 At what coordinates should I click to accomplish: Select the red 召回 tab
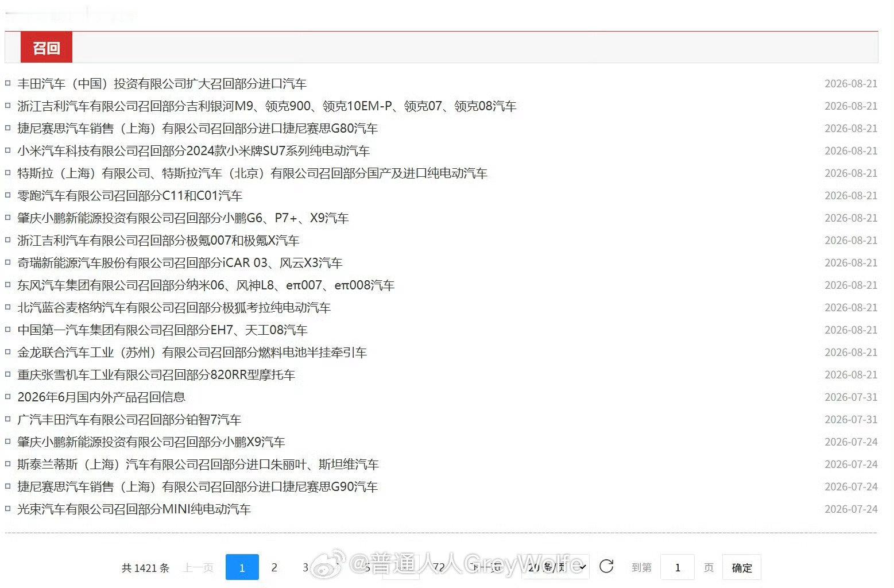(x=47, y=48)
